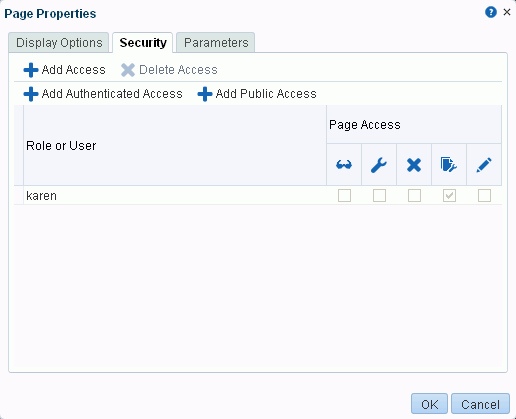Click plus icon beside Add Authenticated Access

click(31, 94)
